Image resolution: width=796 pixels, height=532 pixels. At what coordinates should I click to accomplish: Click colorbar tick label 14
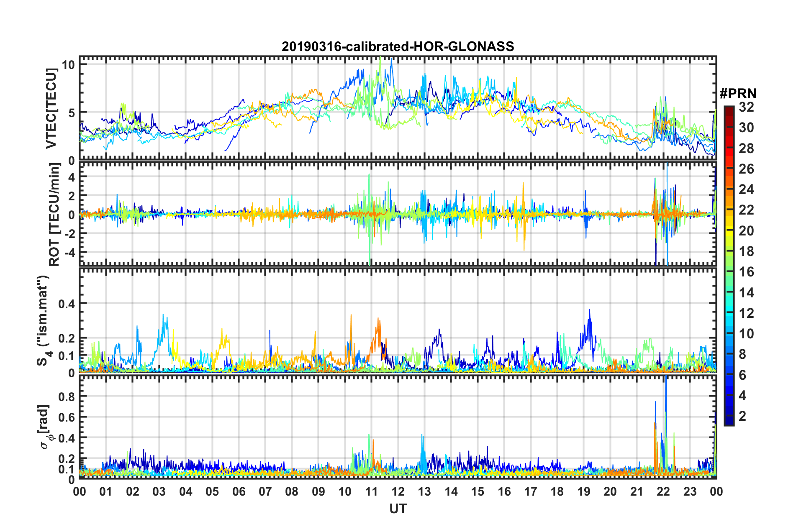[746, 293]
